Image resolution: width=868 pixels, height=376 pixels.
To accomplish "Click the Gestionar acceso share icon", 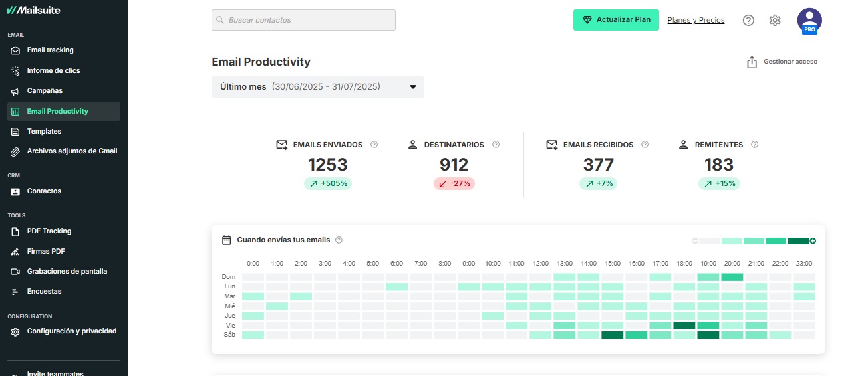I will coord(752,62).
